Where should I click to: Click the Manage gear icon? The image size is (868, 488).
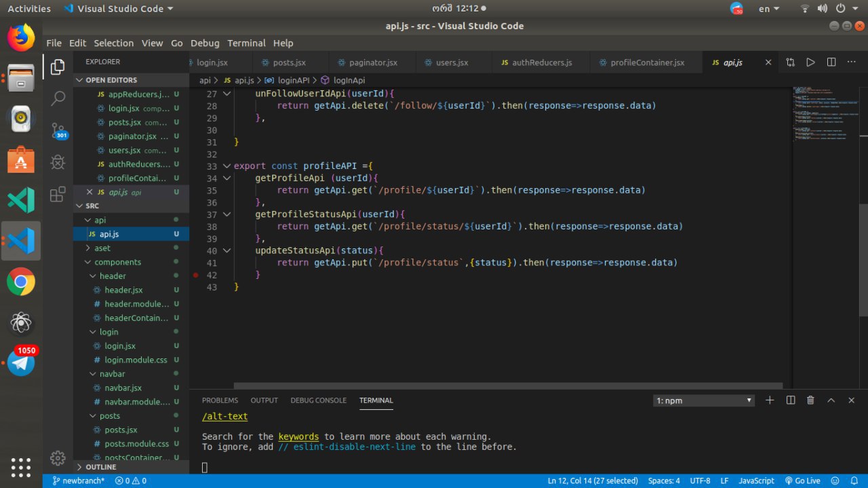58,457
